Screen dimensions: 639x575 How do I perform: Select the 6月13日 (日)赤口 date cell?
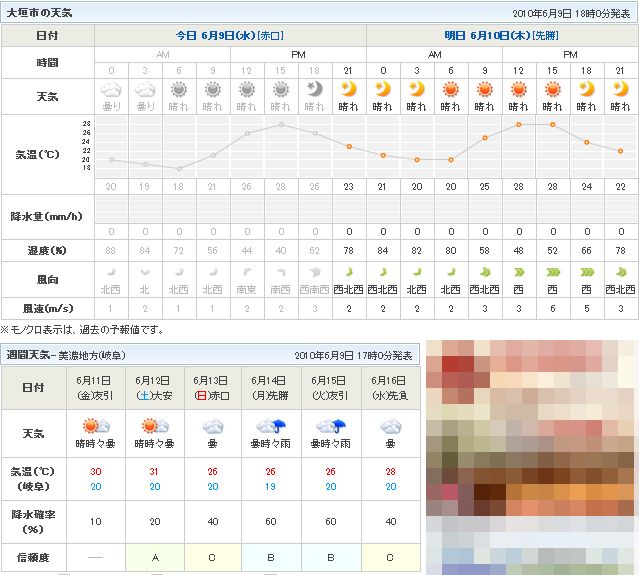pyautogui.click(x=213, y=388)
